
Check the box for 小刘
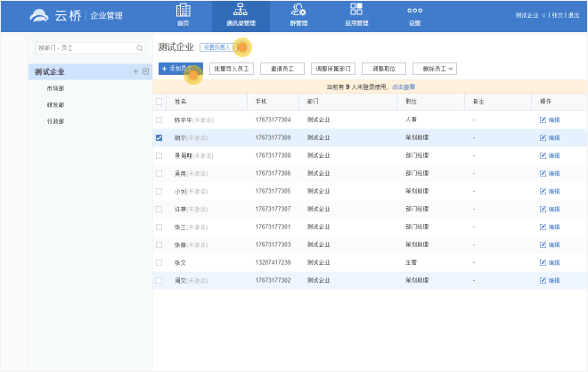pyautogui.click(x=159, y=192)
